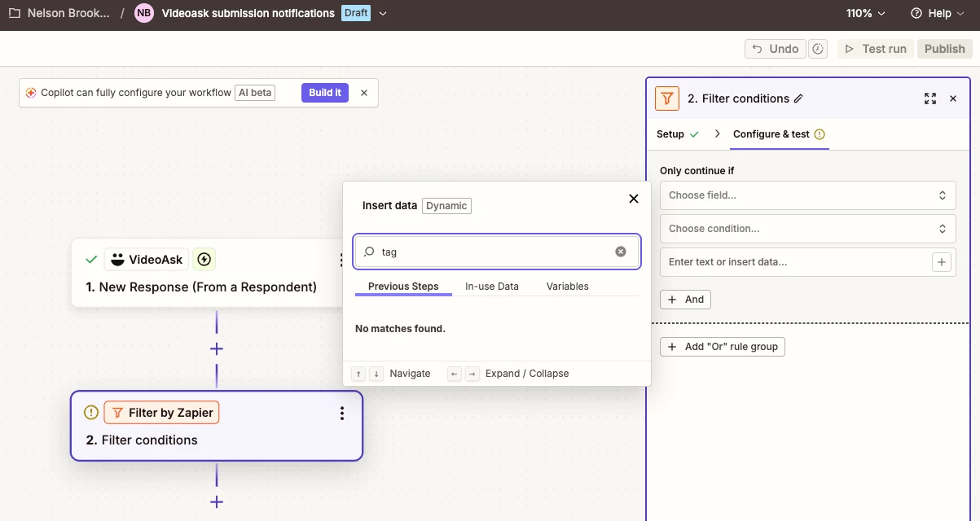Open the 110% zoom dropdown
The height and width of the screenshot is (521, 980).
coord(865,13)
